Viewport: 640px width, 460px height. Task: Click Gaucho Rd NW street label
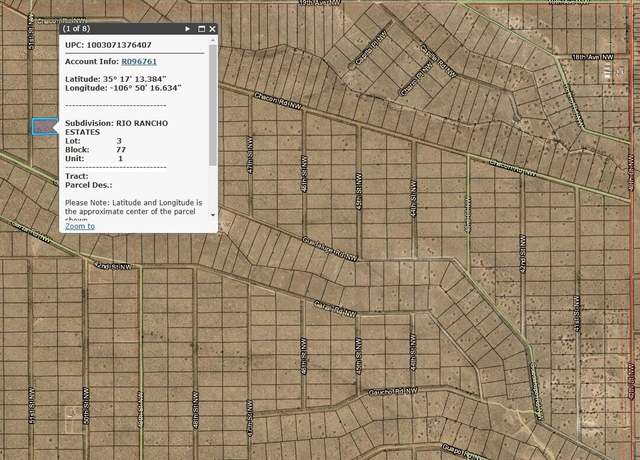pyautogui.click(x=393, y=392)
